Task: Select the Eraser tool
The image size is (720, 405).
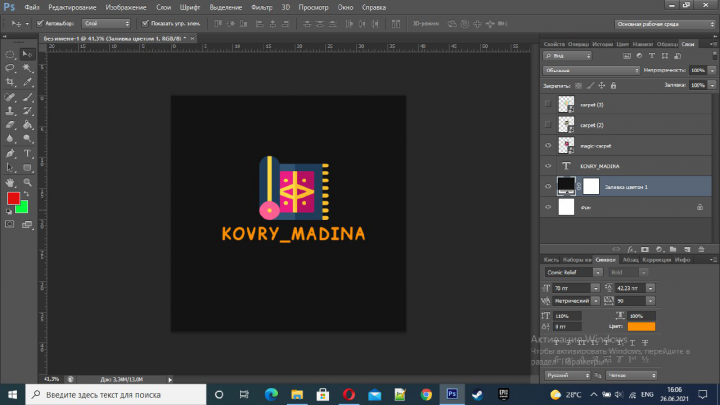Action: point(10,125)
